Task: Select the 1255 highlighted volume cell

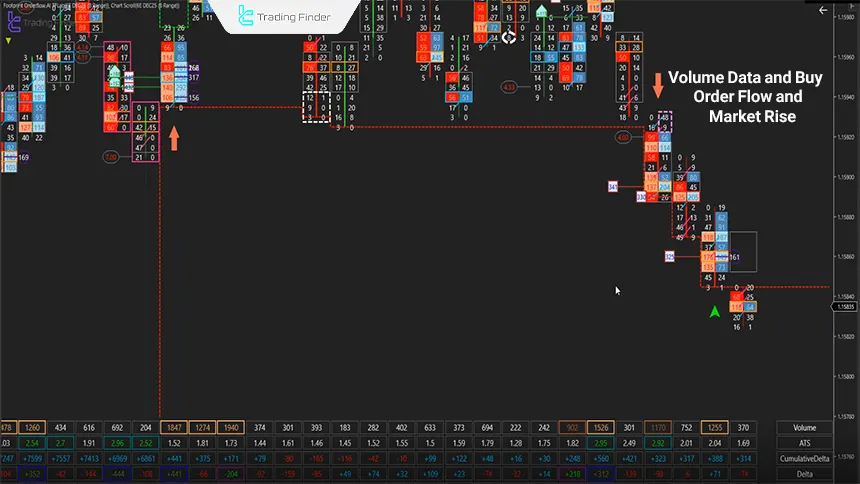Action: [x=715, y=427]
